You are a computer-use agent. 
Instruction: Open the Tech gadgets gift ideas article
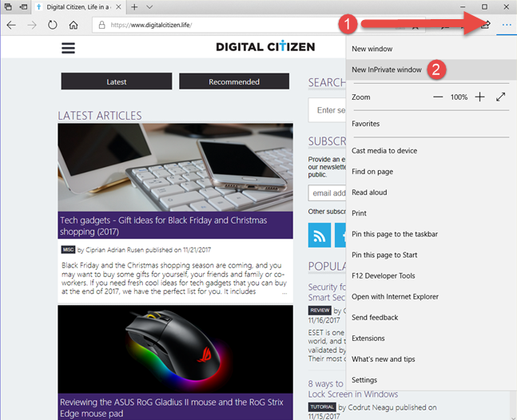pos(163,225)
